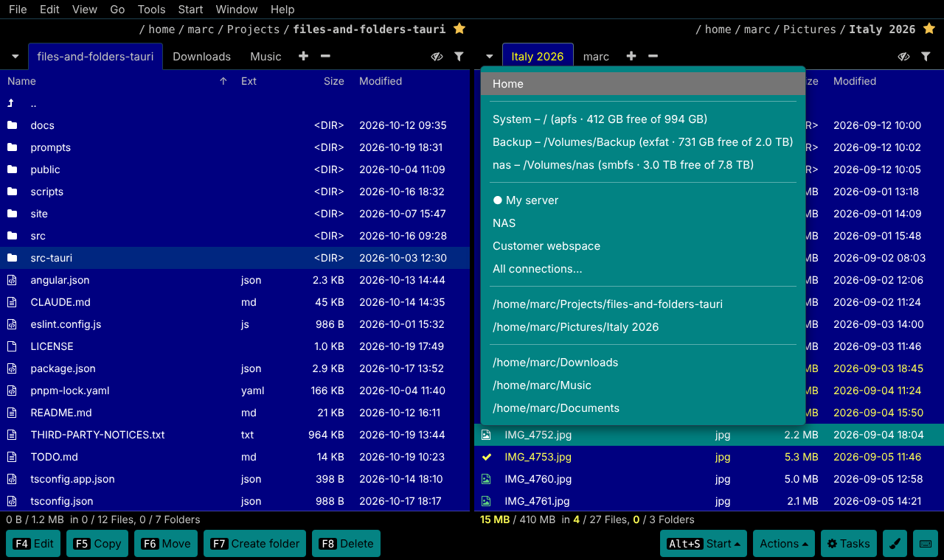Image resolution: width=944 pixels, height=560 pixels.
Task: Select the My server connection entry
Action: pos(642,200)
